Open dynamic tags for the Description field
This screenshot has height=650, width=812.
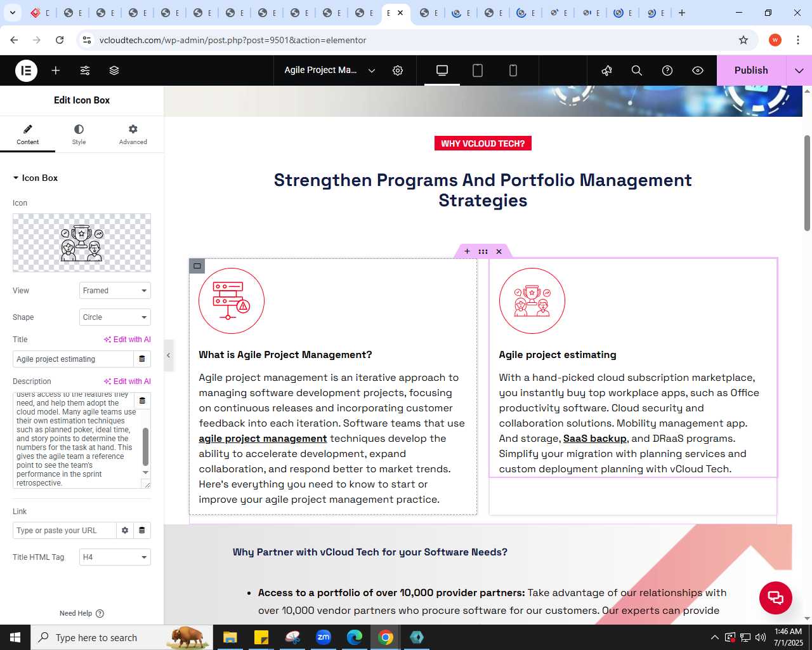coord(142,401)
